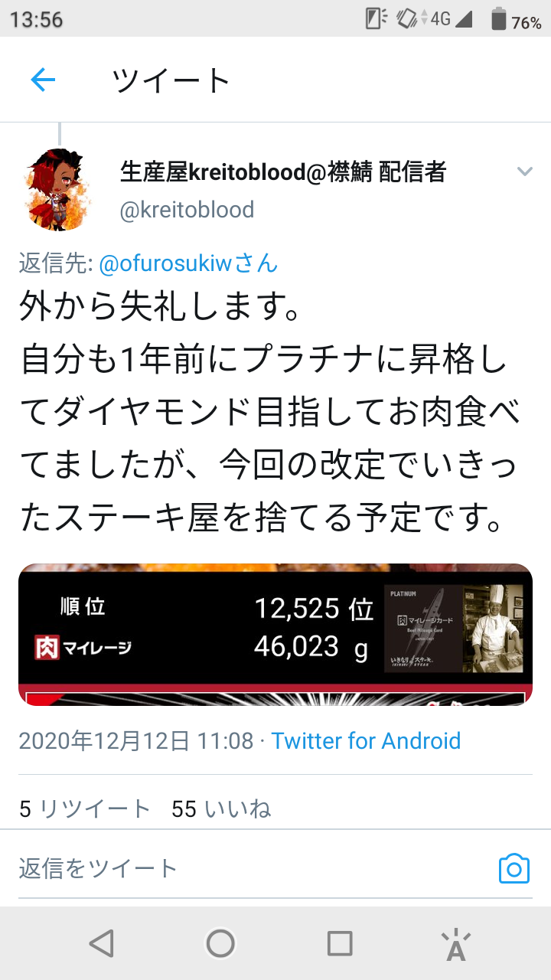Image resolution: width=551 pixels, height=980 pixels.
Task: Tap the Android home circle button
Action: [x=220, y=943]
